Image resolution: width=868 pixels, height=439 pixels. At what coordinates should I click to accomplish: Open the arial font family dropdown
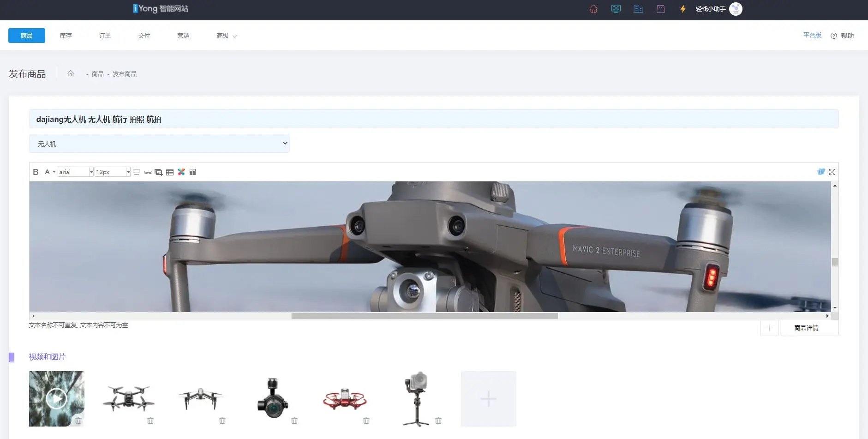click(x=76, y=172)
